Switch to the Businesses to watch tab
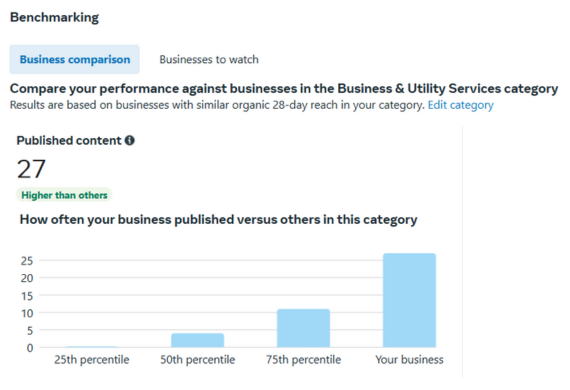Image resolution: width=570 pixels, height=390 pixels. coord(209,59)
